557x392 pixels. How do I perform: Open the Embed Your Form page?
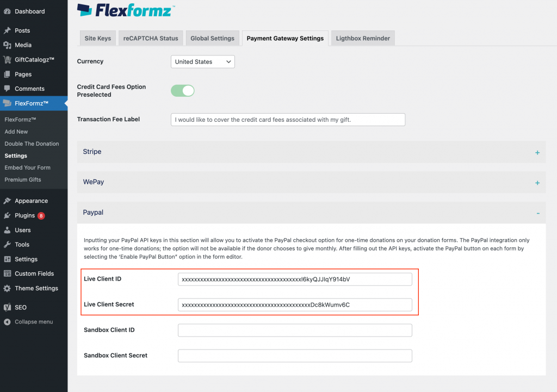27,167
